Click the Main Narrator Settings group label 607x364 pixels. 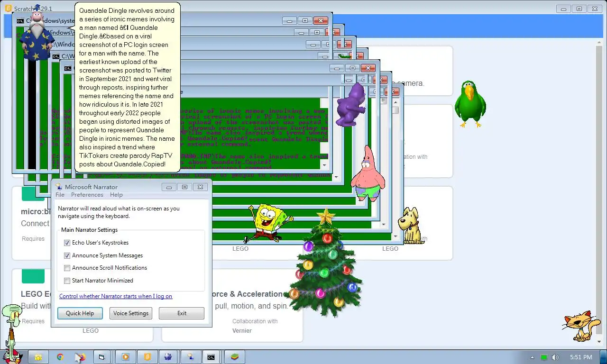click(89, 230)
